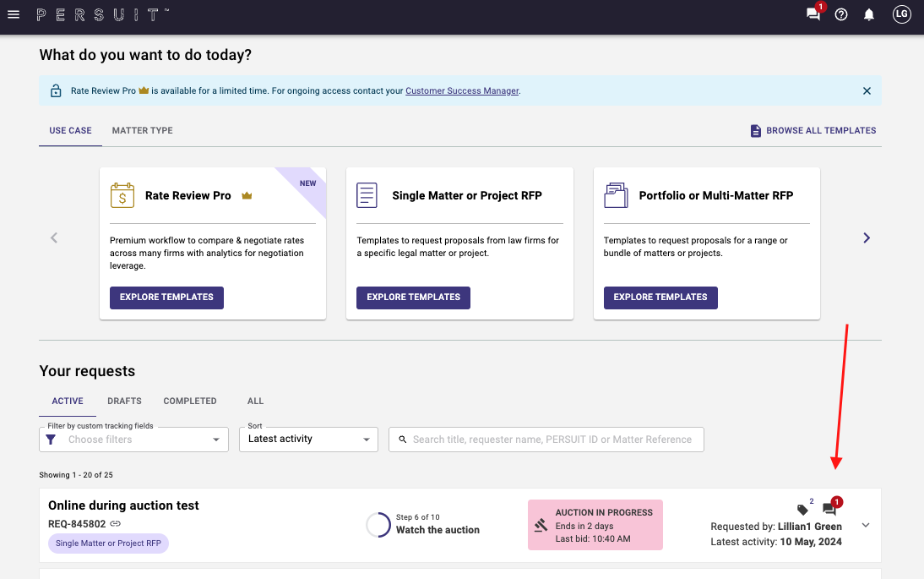Click the request search field

coord(546,440)
